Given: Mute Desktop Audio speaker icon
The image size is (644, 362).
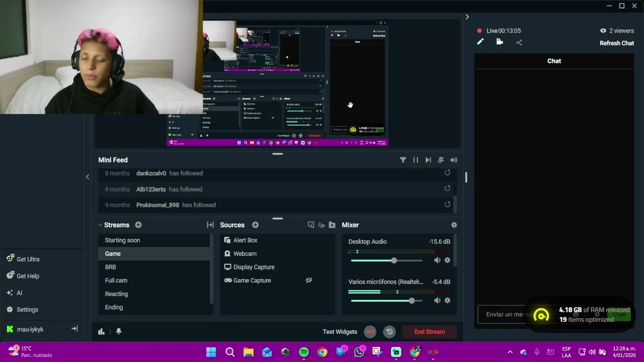Looking at the screenshot, I should coord(437,260).
